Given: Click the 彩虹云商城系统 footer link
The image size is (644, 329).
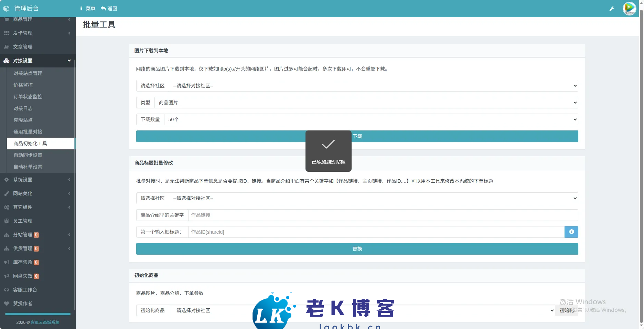Looking at the screenshot, I should tap(45, 322).
